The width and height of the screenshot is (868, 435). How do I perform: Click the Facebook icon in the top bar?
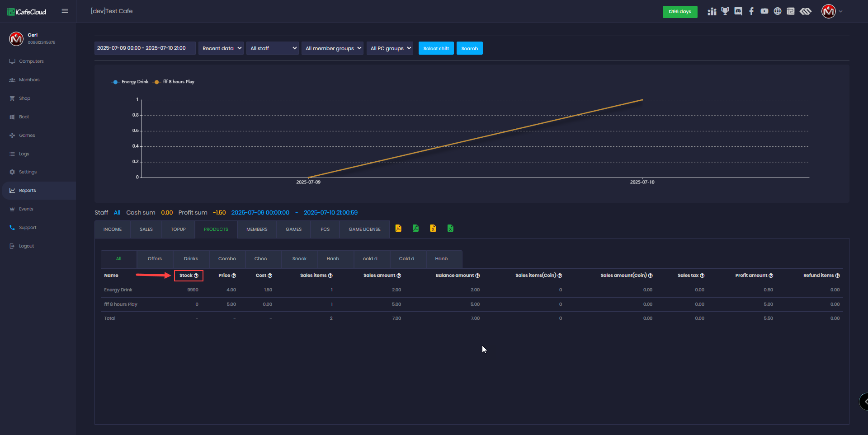pos(752,11)
